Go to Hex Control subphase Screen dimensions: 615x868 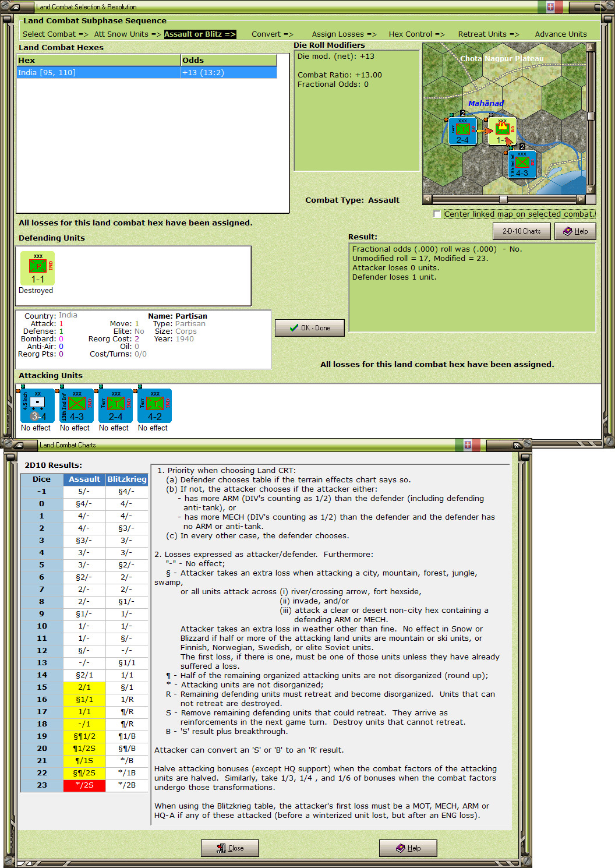416,34
